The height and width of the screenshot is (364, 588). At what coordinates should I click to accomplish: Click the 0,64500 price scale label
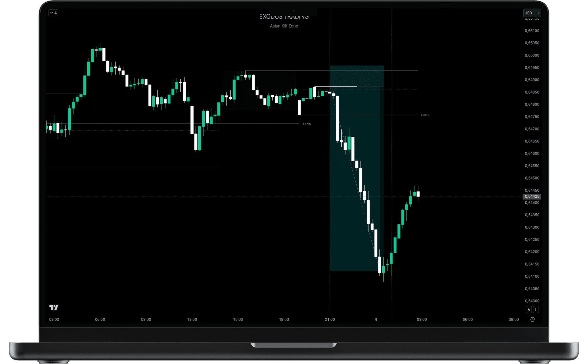coord(532,178)
